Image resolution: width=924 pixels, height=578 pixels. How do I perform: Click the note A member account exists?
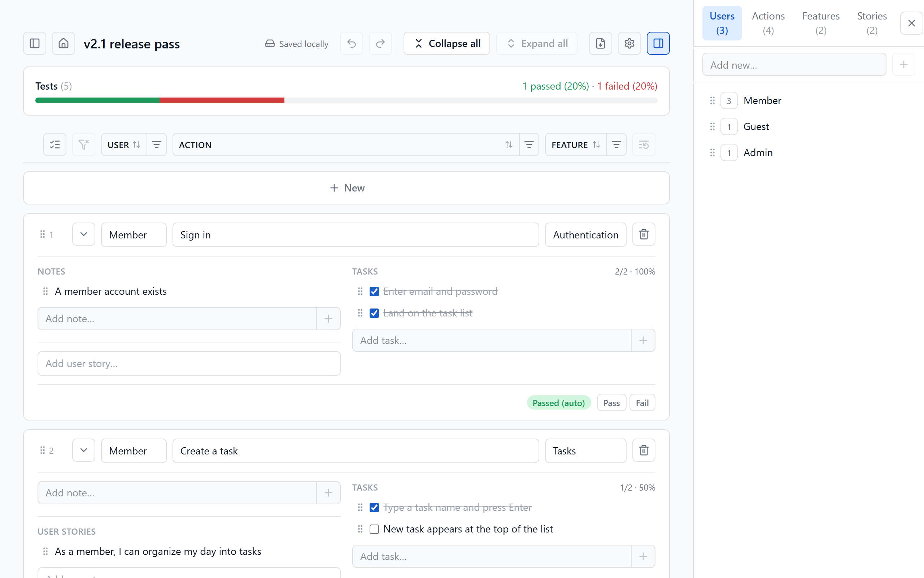point(111,291)
